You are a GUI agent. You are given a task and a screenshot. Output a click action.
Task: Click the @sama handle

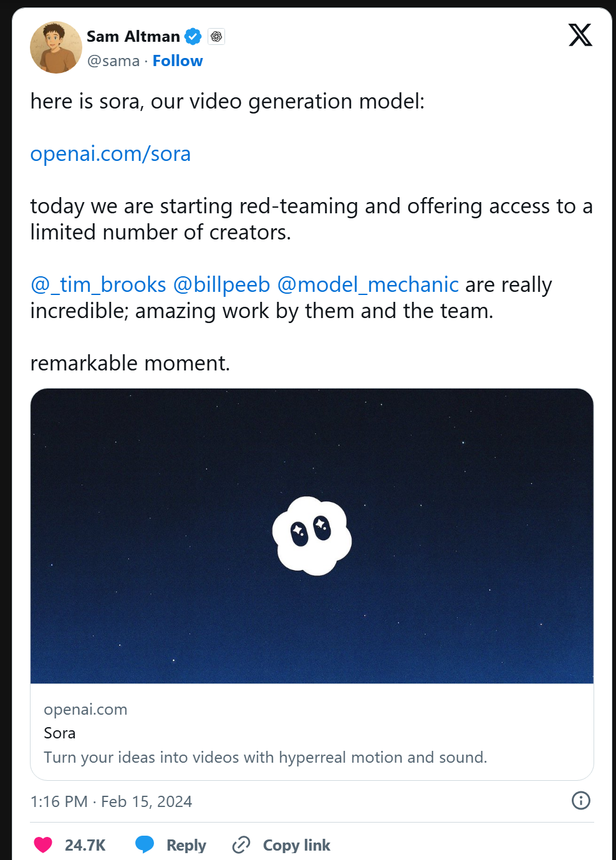(113, 60)
